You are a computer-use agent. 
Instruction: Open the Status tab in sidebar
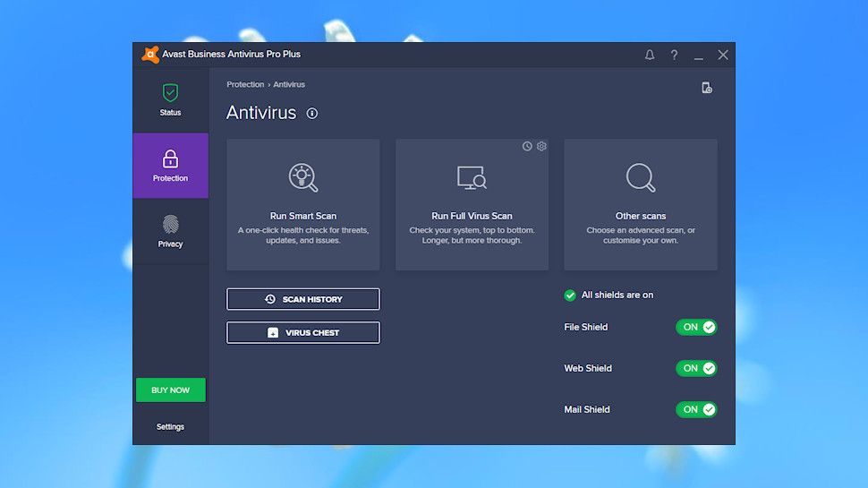point(171,100)
